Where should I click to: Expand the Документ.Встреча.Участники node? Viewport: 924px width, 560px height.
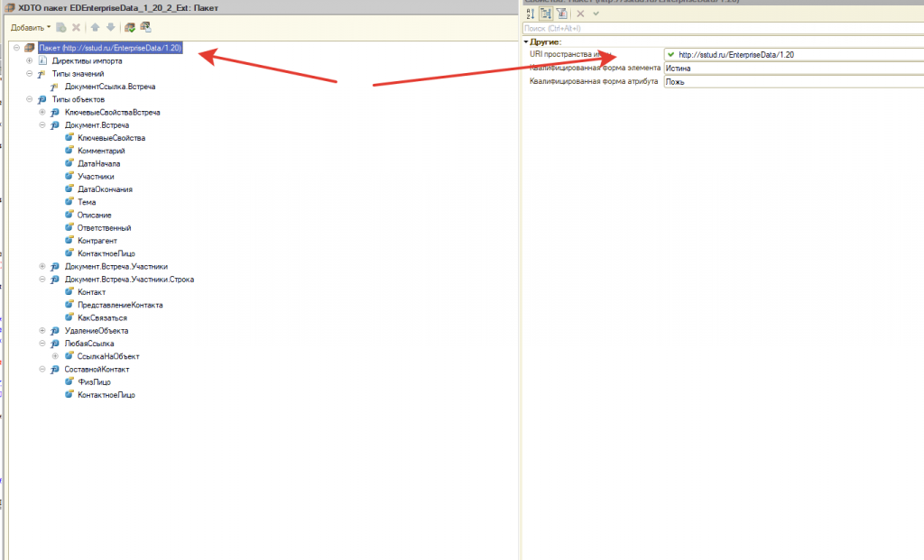coord(42,266)
